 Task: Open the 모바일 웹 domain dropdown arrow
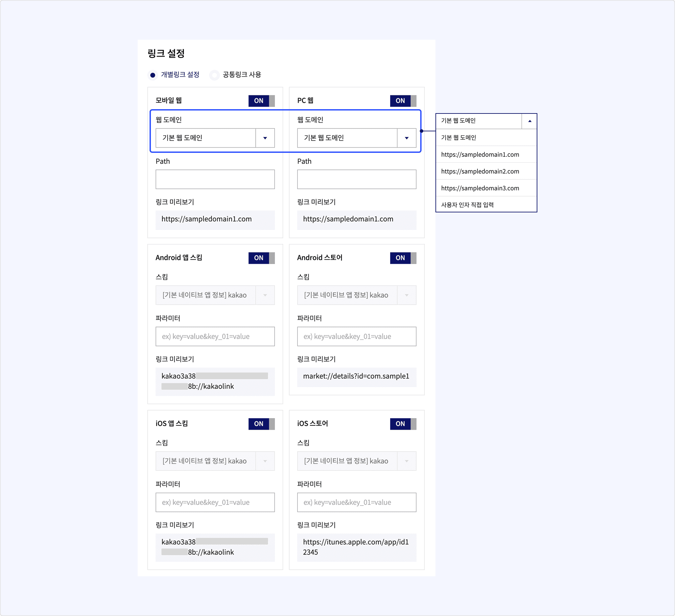[265, 138]
